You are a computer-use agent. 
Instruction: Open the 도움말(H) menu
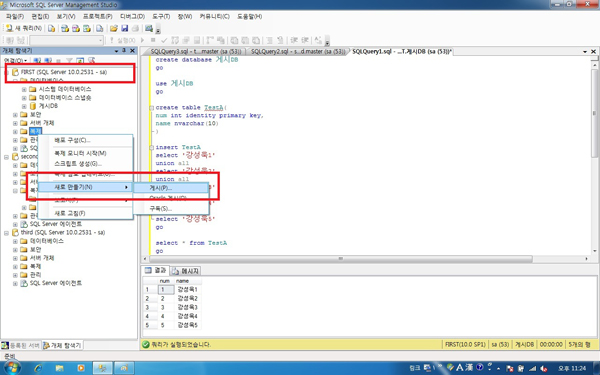point(249,16)
